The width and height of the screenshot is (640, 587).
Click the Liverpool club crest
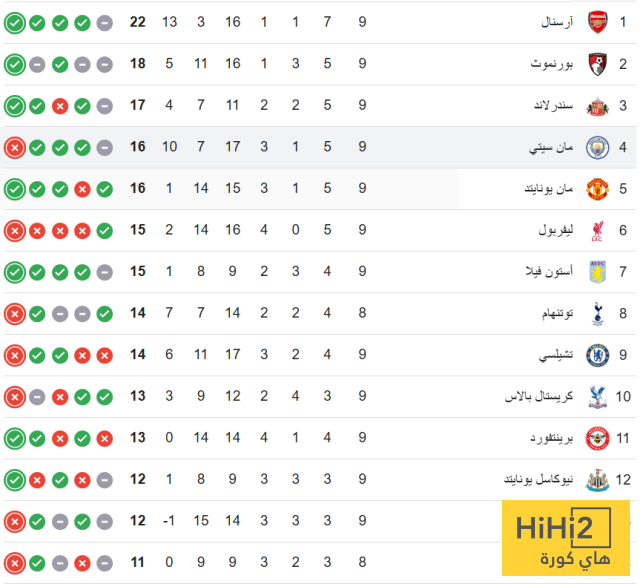[597, 230]
